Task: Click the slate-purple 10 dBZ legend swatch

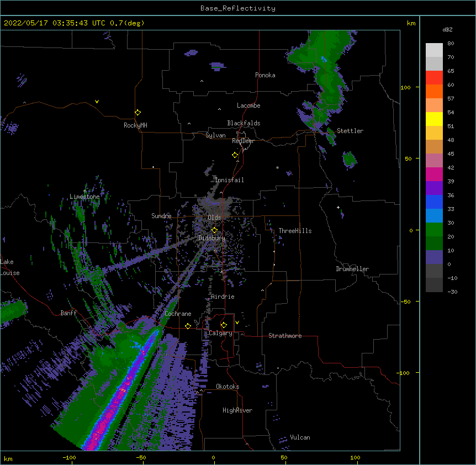Action: pyautogui.click(x=434, y=257)
